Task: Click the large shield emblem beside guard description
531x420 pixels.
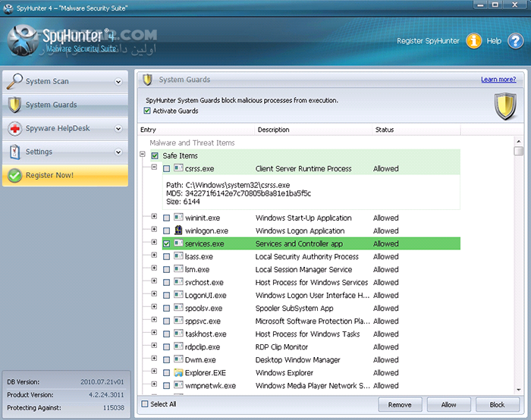Action: (505, 106)
